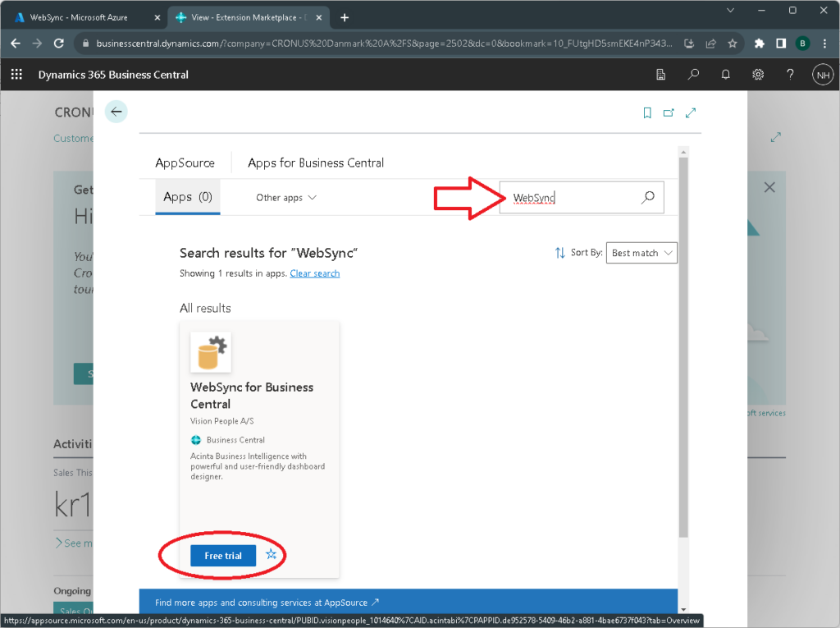The height and width of the screenshot is (628, 840).
Task: Open the notifications bell icon
Action: 726,75
